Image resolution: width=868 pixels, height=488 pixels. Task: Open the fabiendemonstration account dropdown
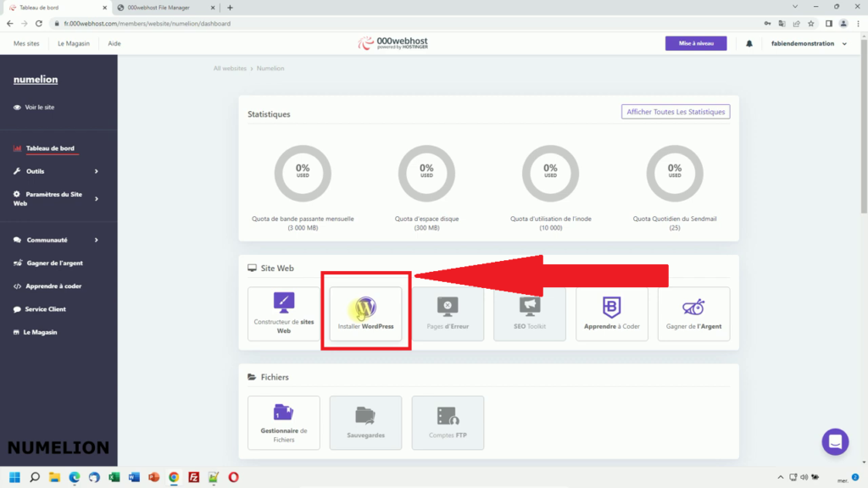click(x=809, y=43)
